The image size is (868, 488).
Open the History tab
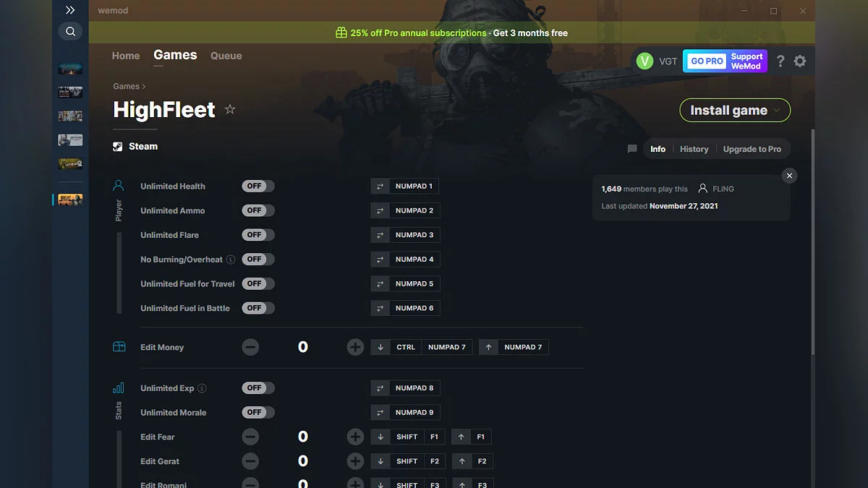pyautogui.click(x=694, y=149)
